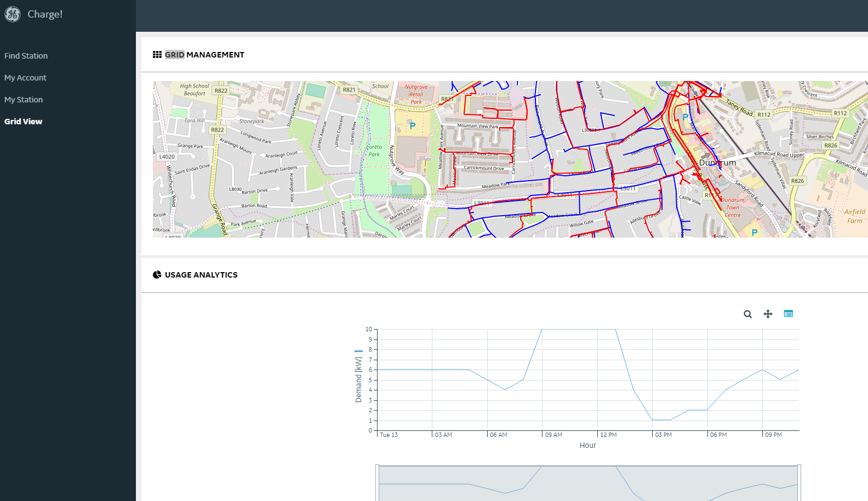Click the Usage Analytics pie chart icon
Screen dimensions: 868x501
tap(157, 275)
